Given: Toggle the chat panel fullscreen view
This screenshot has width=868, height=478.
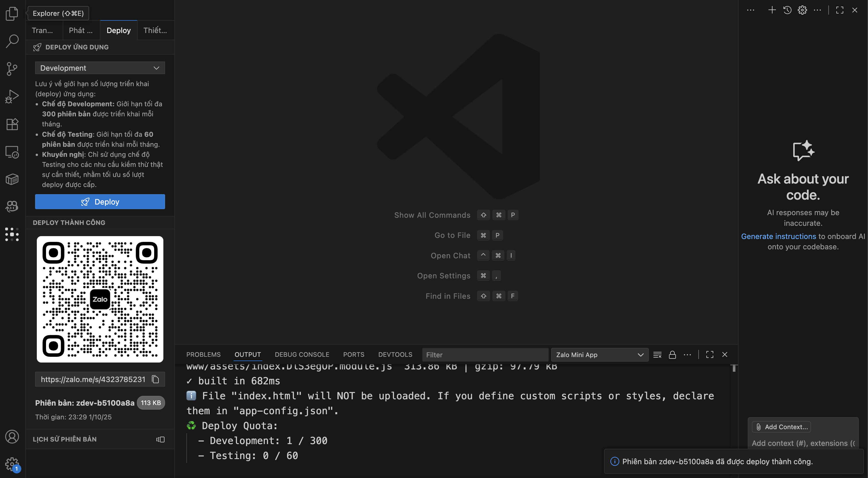Looking at the screenshot, I should pos(839,10).
